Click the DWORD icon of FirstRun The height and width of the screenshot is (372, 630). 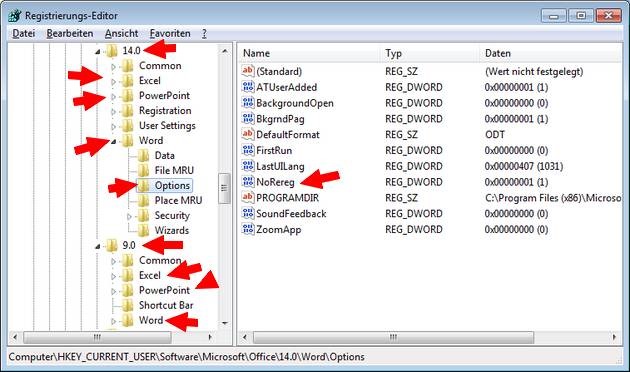(x=248, y=150)
